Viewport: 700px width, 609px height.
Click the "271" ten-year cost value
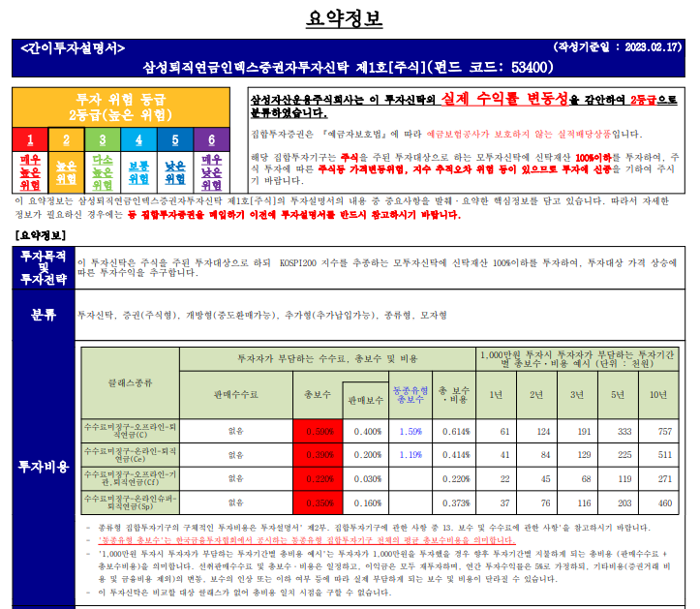pos(665,478)
